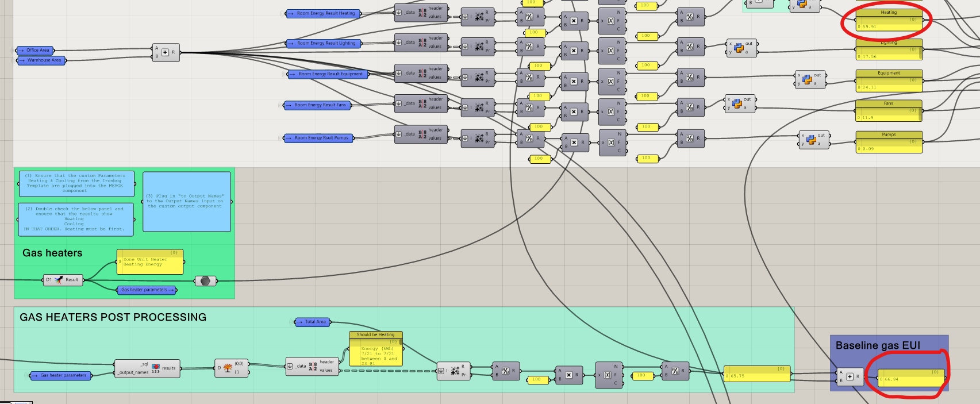
Task: Click the Pumps panel showing 0.09
Action: [x=889, y=142]
